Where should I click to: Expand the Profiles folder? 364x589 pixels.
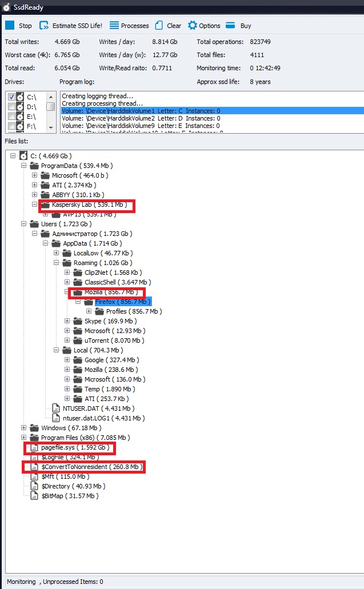[x=89, y=311]
